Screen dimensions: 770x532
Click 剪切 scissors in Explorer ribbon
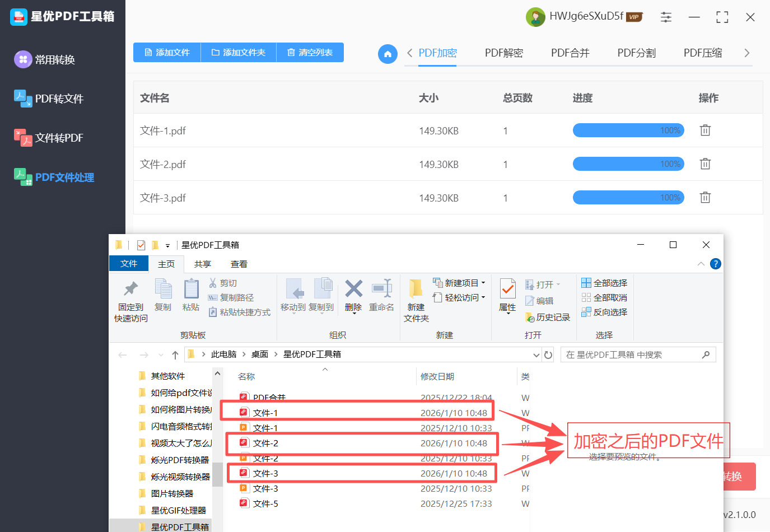[x=223, y=283]
